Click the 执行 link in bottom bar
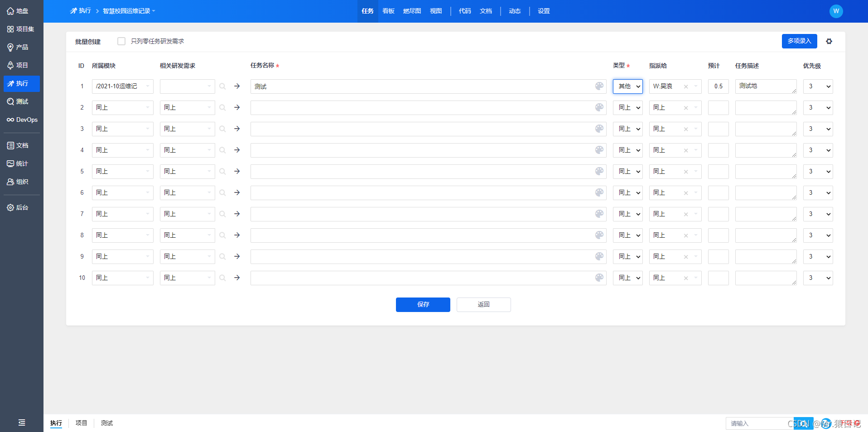The image size is (868, 432). pyautogui.click(x=56, y=423)
